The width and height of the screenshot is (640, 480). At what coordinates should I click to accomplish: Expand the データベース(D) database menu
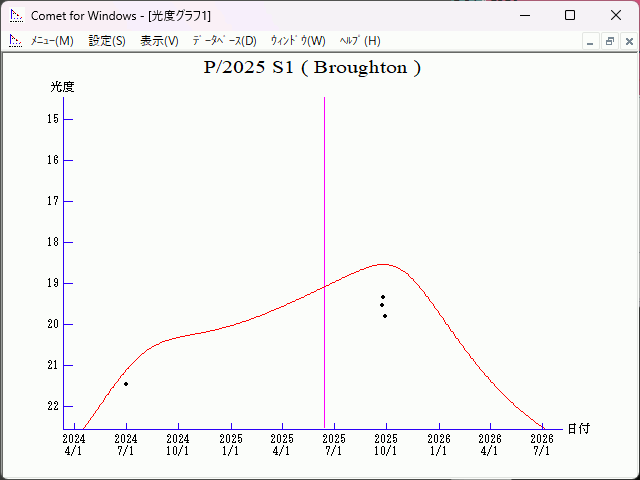(x=224, y=41)
